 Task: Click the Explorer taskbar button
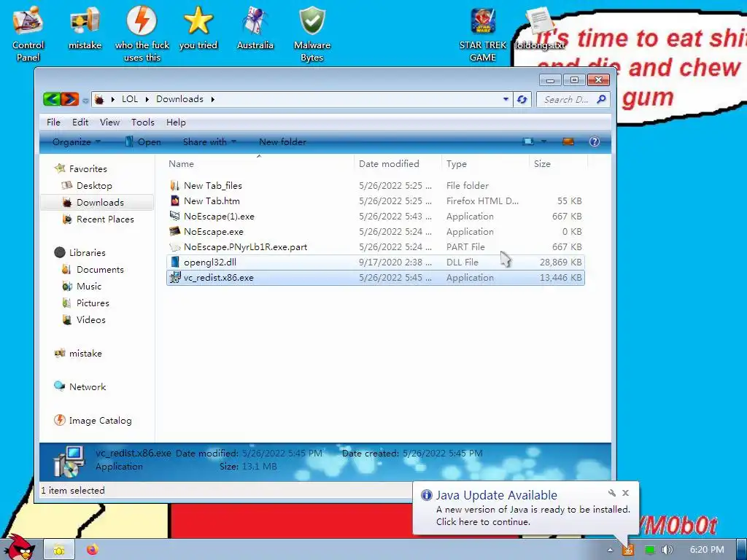tap(59, 550)
